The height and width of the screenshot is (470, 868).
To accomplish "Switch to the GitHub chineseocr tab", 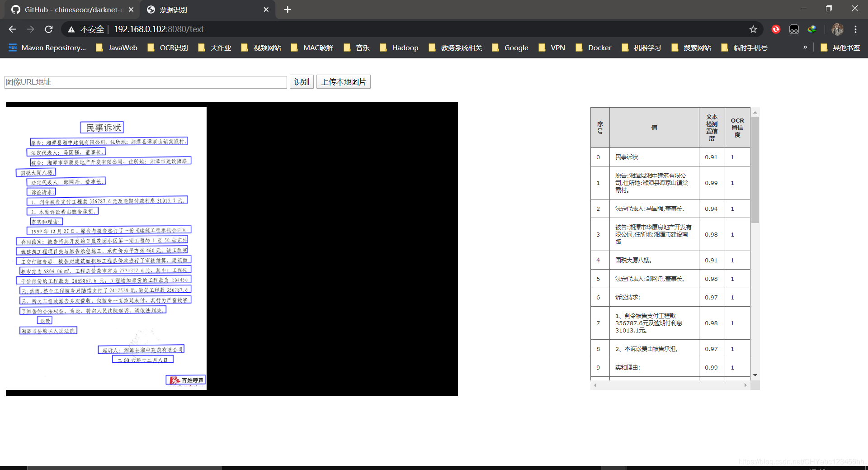I will [x=68, y=9].
